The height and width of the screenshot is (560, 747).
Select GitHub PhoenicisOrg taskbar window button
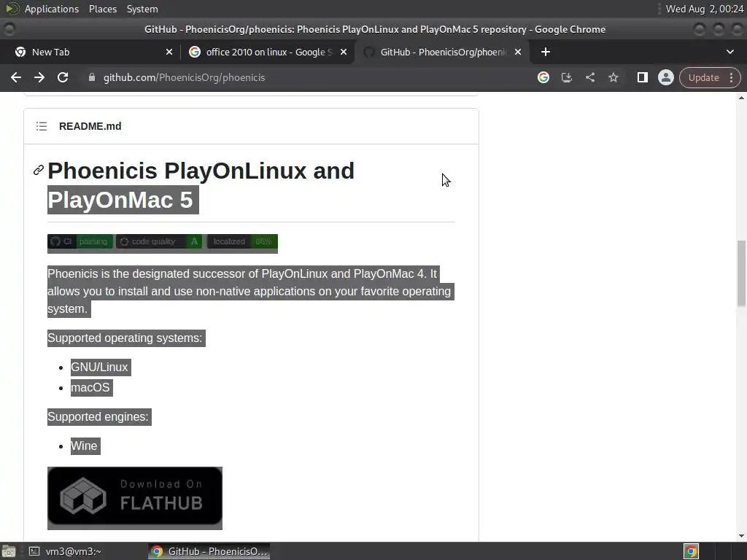pos(209,551)
